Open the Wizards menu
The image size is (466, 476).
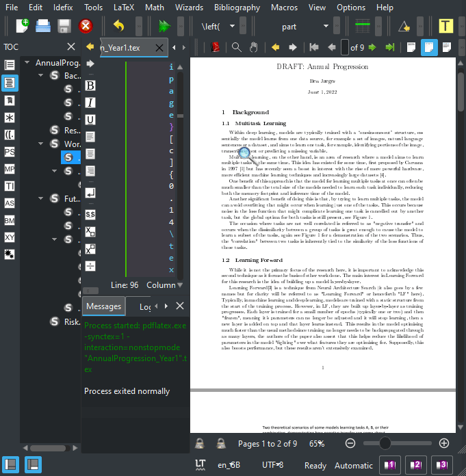(x=189, y=8)
